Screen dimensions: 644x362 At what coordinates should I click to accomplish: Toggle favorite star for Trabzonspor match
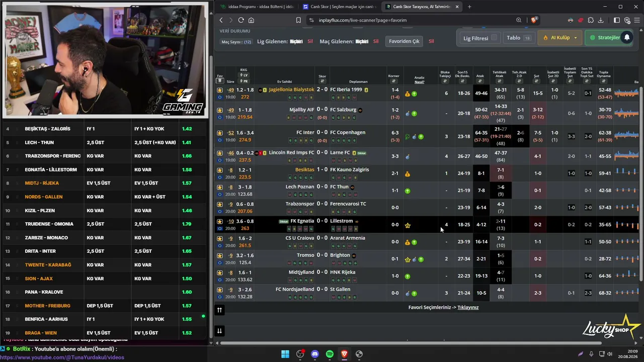[220, 204]
